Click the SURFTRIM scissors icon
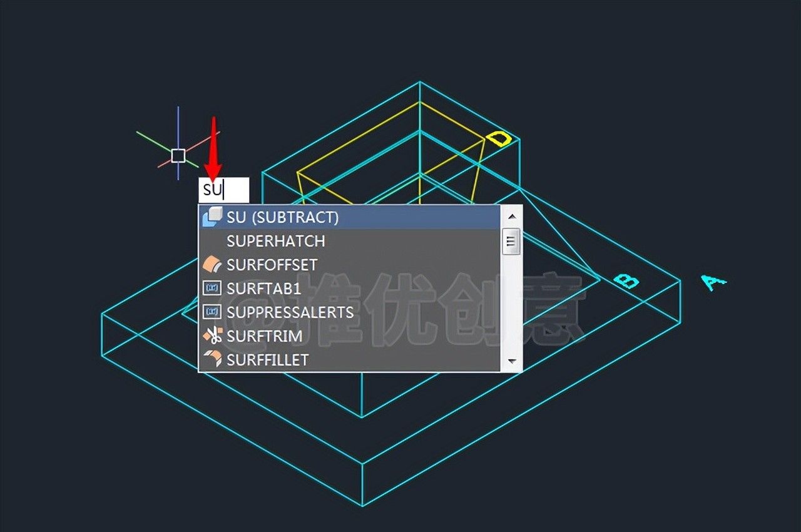Screen dimensions: 801x532 pos(212,335)
